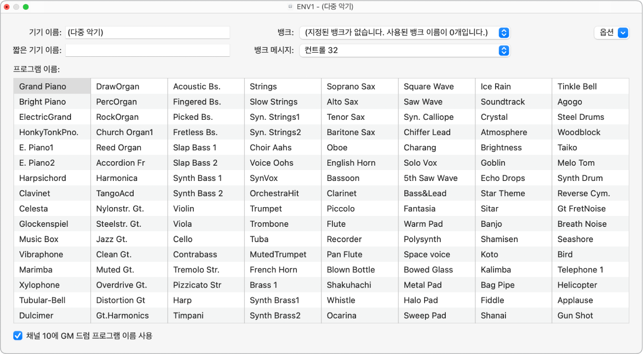Click the document proxy icon in the title bar
Screen dimensions: 644x354
point(291,7)
